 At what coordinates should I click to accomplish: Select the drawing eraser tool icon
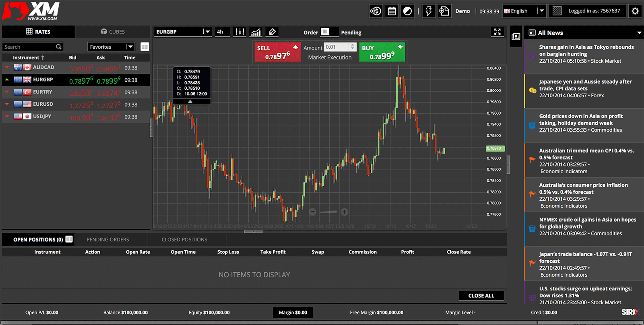pos(272,32)
